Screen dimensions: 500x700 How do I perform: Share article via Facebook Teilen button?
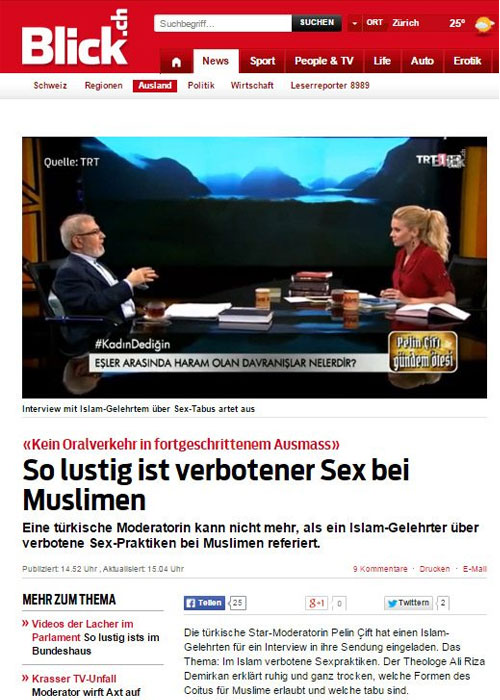[x=204, y=603]
